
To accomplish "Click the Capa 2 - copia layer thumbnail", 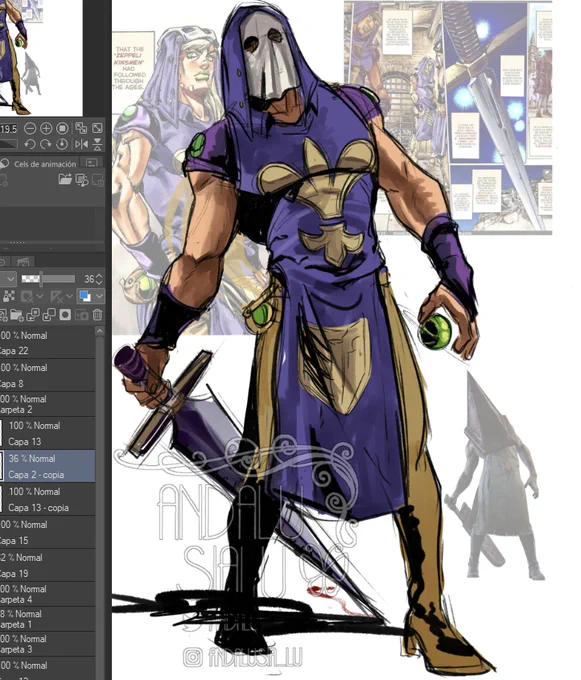I will (x=1, y=466).
